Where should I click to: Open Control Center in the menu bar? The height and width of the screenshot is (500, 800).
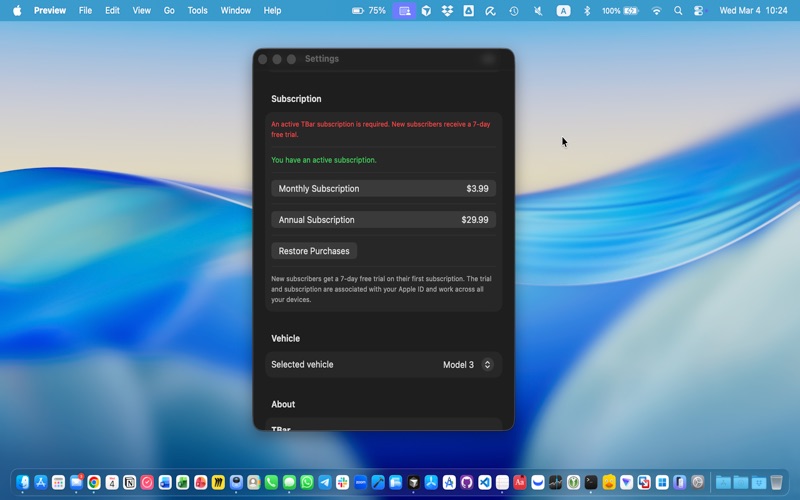click(699, 10)
